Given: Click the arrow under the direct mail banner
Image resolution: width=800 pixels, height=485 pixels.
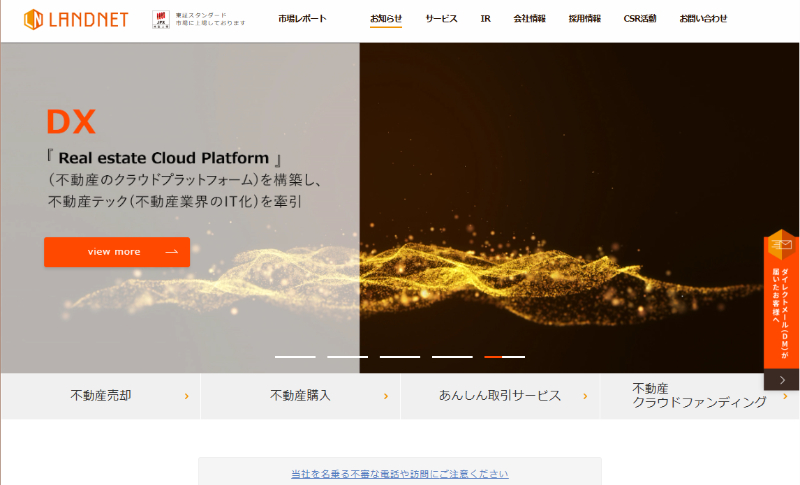Looking at the screenshot, I should tap(781, 380).
